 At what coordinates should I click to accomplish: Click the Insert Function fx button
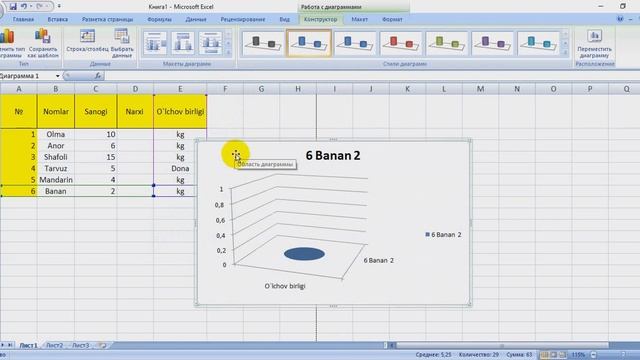pyautogui.click(x=98, y=76)
